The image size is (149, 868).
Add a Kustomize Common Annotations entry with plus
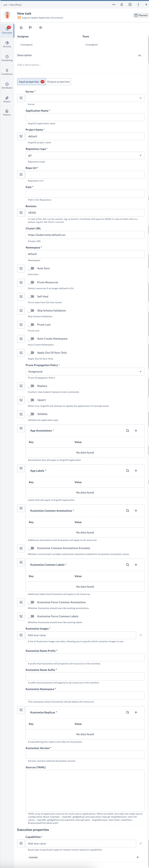136,511
